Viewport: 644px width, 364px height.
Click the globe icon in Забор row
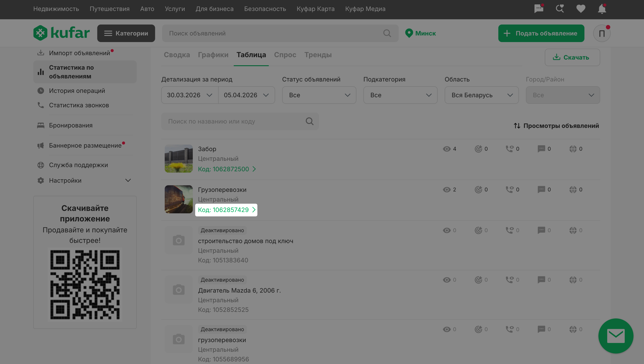pyautogui.click(x=573, y=149)
